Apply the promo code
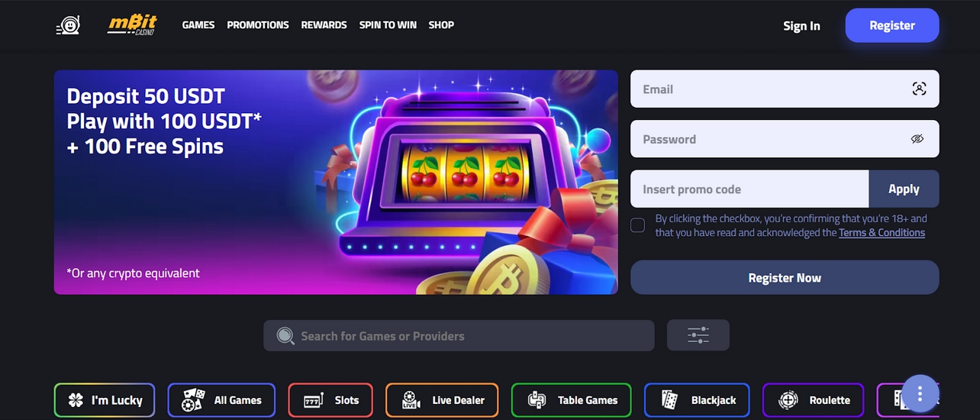This screenshot has width=980, height=420. 904,189
